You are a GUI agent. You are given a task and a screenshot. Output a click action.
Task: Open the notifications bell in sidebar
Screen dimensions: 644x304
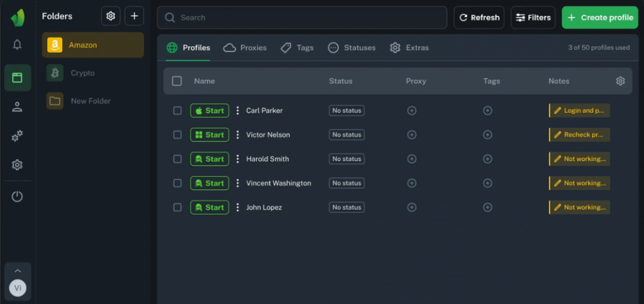(x=17, y=45)
